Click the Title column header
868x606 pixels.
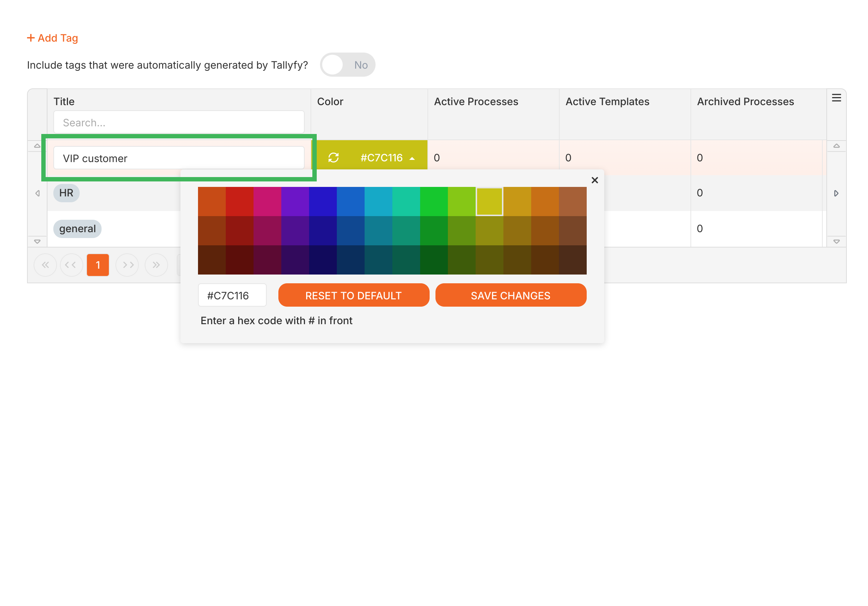point(64,101)
